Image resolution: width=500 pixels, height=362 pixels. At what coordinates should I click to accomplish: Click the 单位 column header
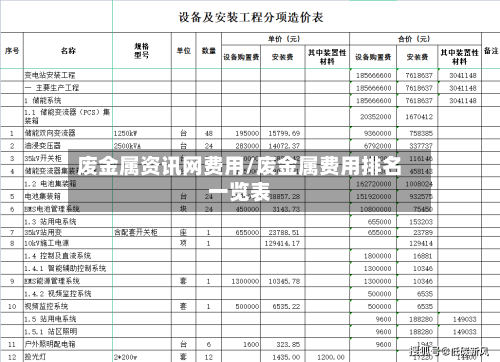click(184, 51)
